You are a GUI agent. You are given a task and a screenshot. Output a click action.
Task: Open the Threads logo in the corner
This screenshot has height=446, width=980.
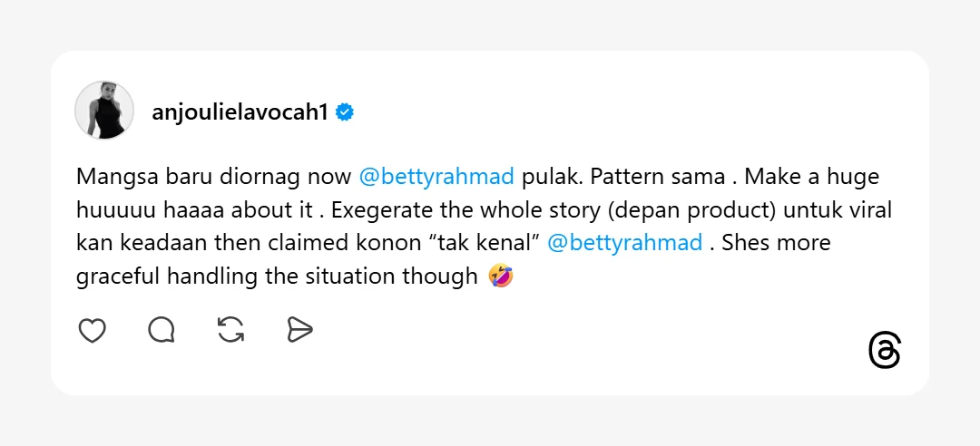(x=885, y=351)
